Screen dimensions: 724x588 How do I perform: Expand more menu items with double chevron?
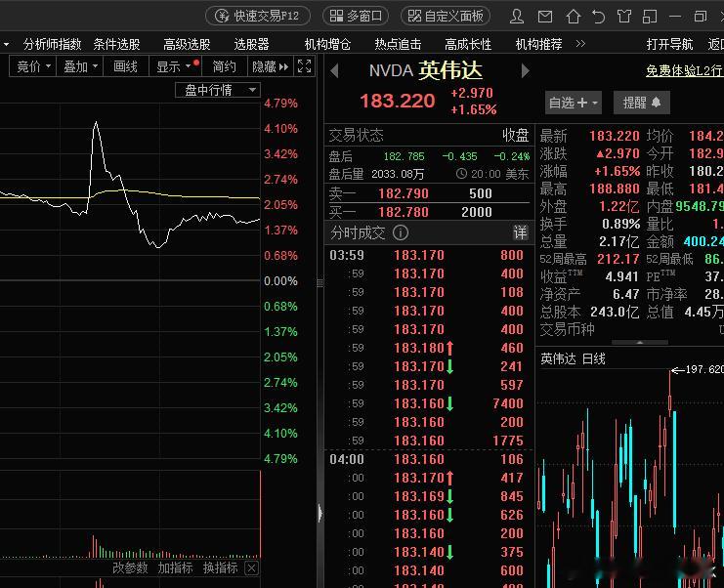tap(581, 44)
